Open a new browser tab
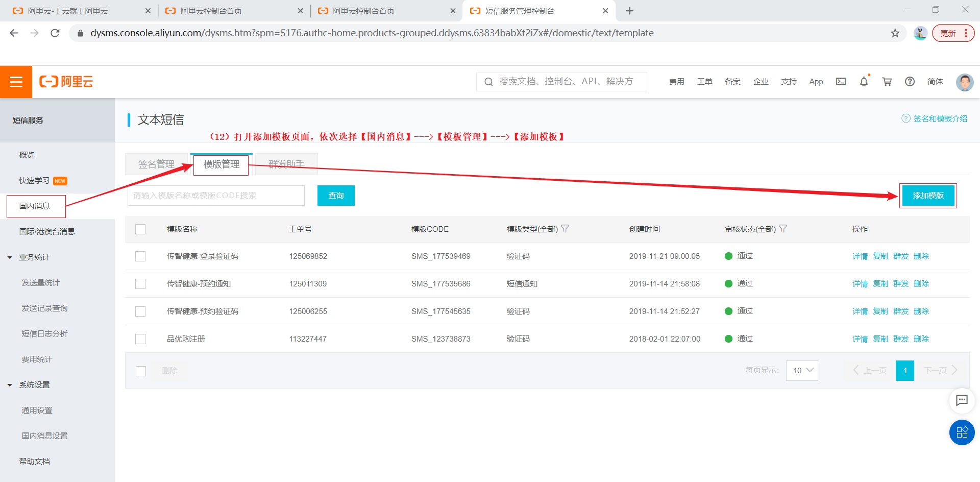This screenshot has width=980, height=482. (x=629, y=11)
